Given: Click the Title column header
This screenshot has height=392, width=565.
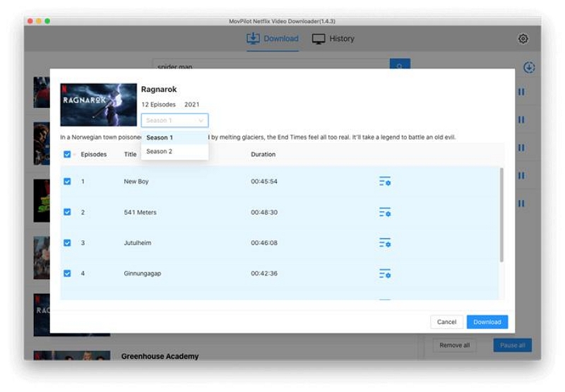Looking at the screenshot, I should (x=130, y=154).
